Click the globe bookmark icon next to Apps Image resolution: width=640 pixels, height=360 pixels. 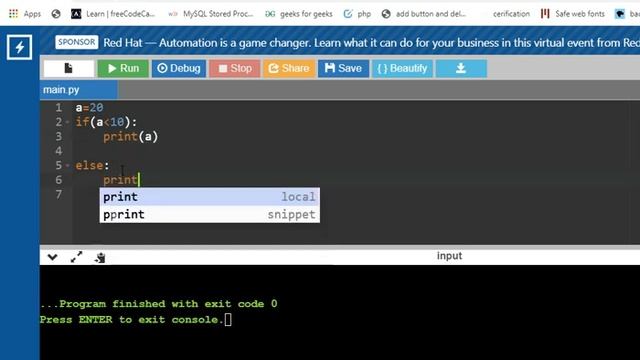coord(56,14)
